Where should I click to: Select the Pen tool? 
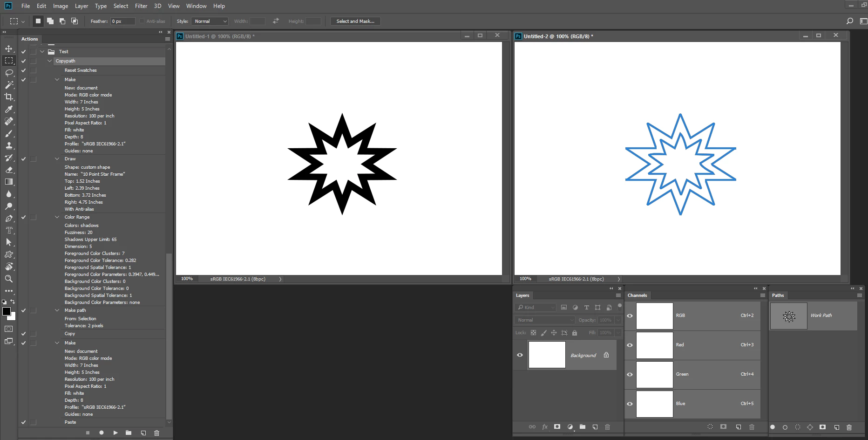pos(9,218)
